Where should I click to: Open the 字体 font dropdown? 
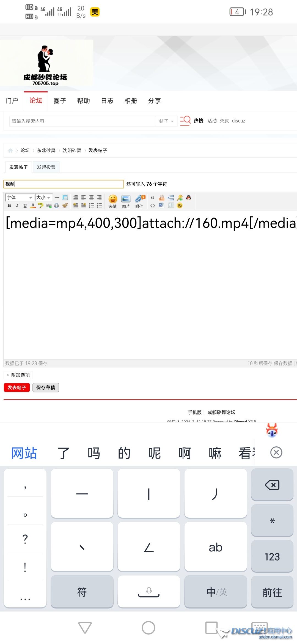(20, 198)
